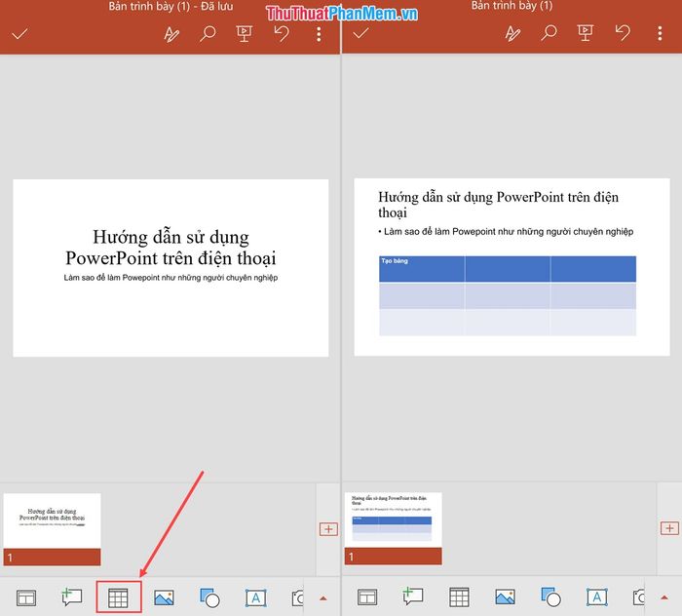
Task: Start slideshow presentation in left screen
Action: pos(244,34)
